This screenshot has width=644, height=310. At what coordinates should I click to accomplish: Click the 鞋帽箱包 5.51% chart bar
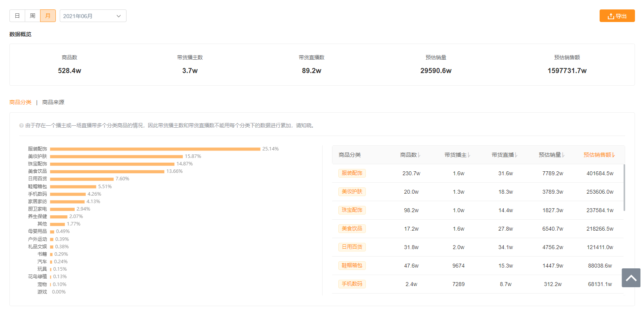pos(73,187)
